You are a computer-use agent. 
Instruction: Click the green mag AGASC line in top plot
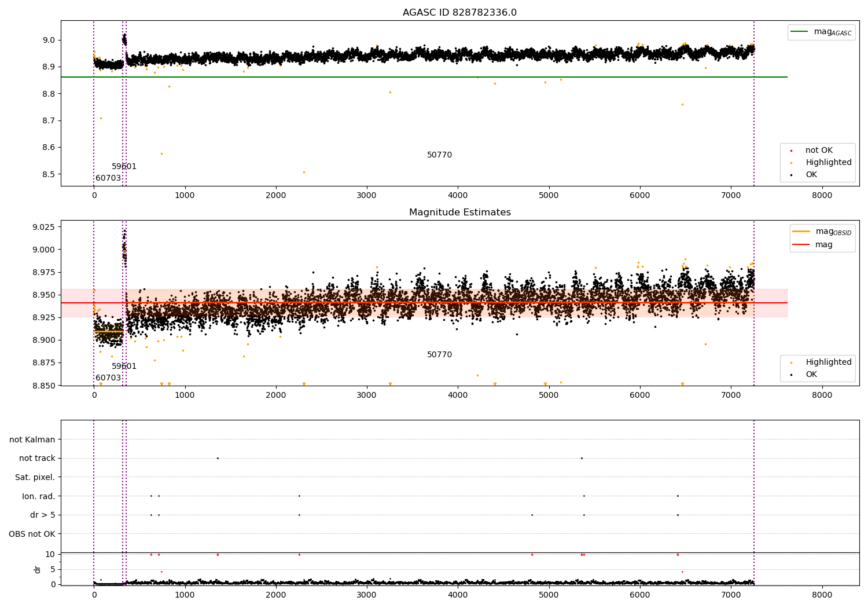pos(424,77)
